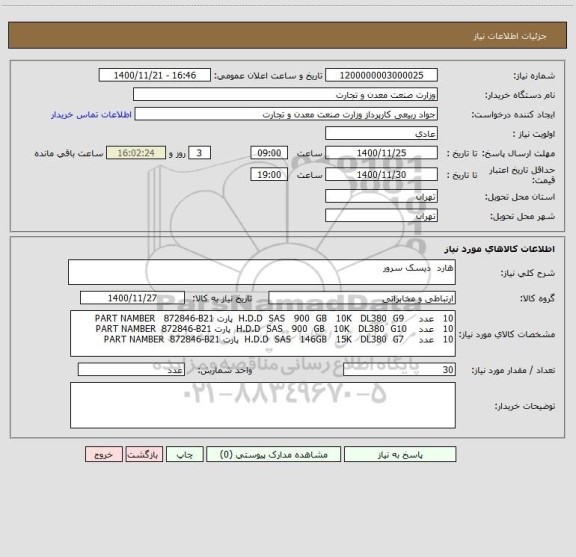Image resolution: width=576 pixels, height=557 pixels.
Task: Click the جزئیات اطلاعات نیاز header title
Action: (x=510, y=36)
